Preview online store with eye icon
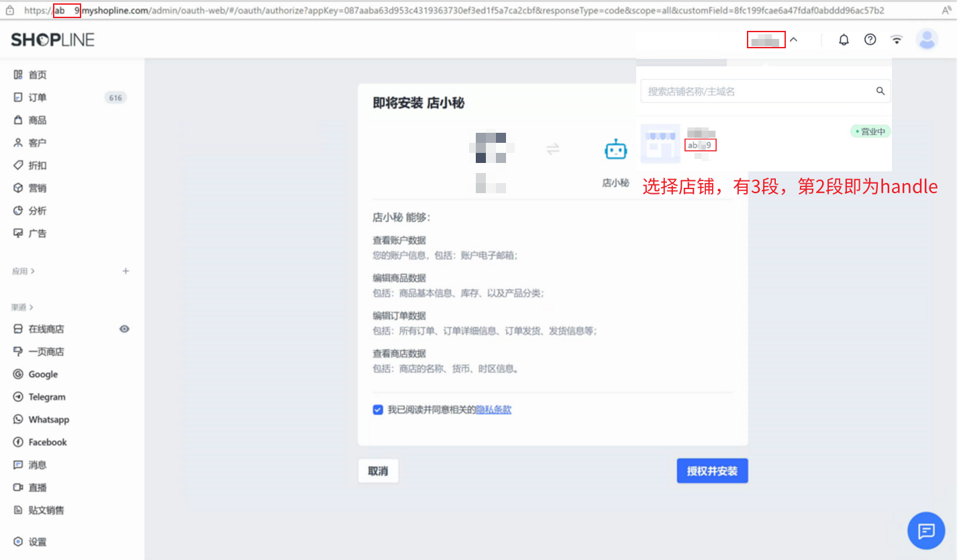The image size is (959, 560). coord(124,329)
